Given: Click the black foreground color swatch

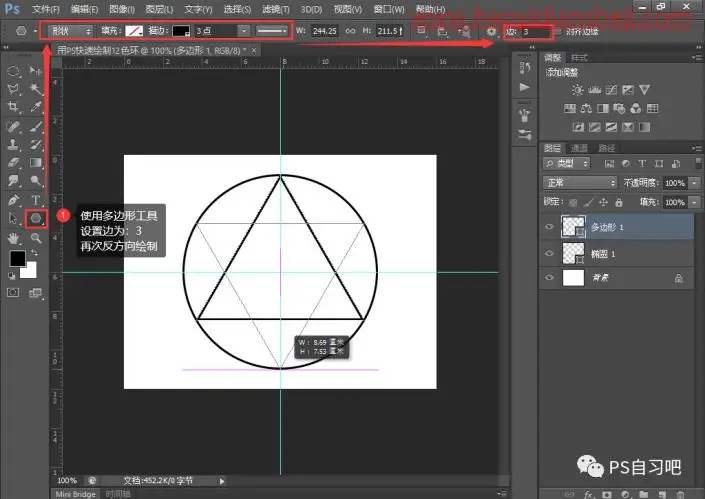Looking at the screenshot, I should [18, 258].
